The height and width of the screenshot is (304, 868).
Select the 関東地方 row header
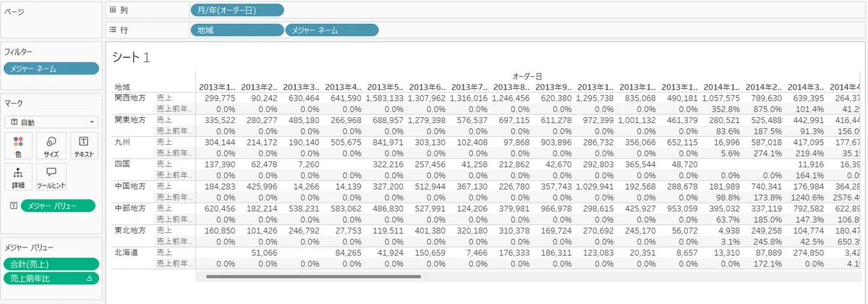click(x=130, y=119)
